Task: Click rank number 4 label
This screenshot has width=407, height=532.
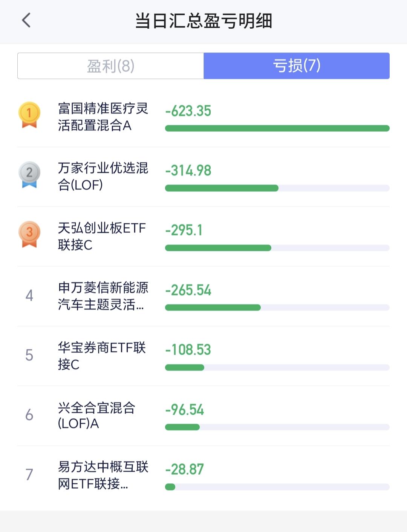Action: pos(29,295)
